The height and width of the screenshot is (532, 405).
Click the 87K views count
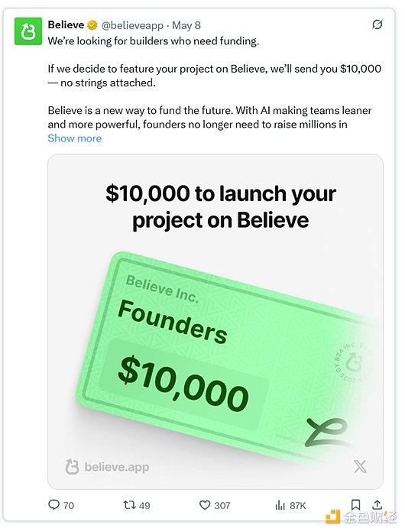coord(298,505)
